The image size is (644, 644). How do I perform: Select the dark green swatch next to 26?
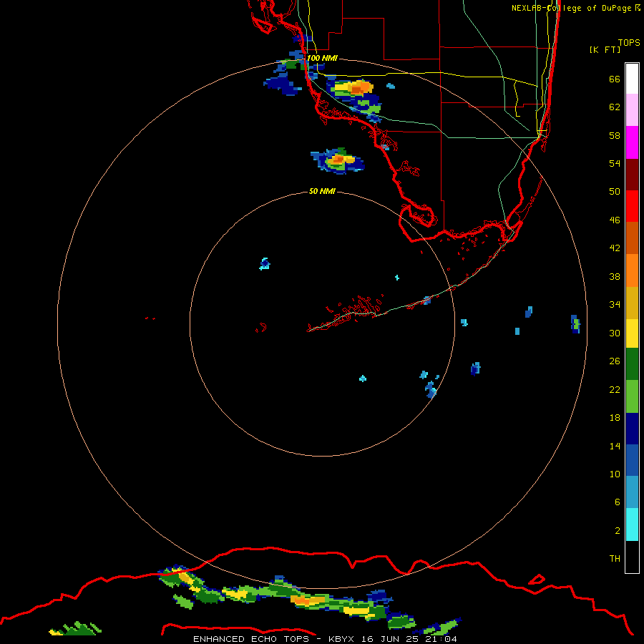(632, 364)
